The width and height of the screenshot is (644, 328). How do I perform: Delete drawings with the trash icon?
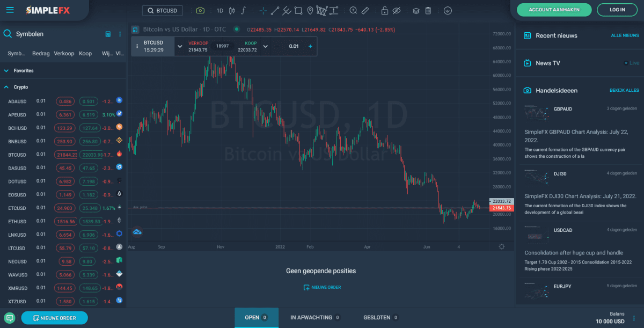(x=428, y=10)
